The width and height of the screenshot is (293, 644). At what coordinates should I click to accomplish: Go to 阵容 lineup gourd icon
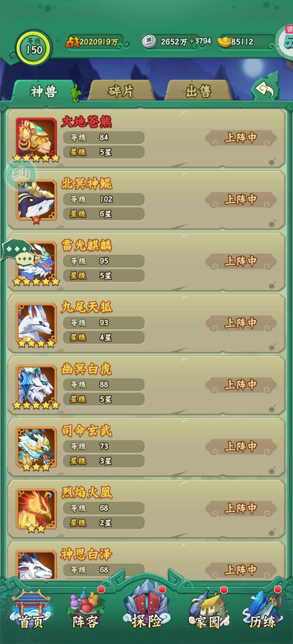tap(85, 609)
